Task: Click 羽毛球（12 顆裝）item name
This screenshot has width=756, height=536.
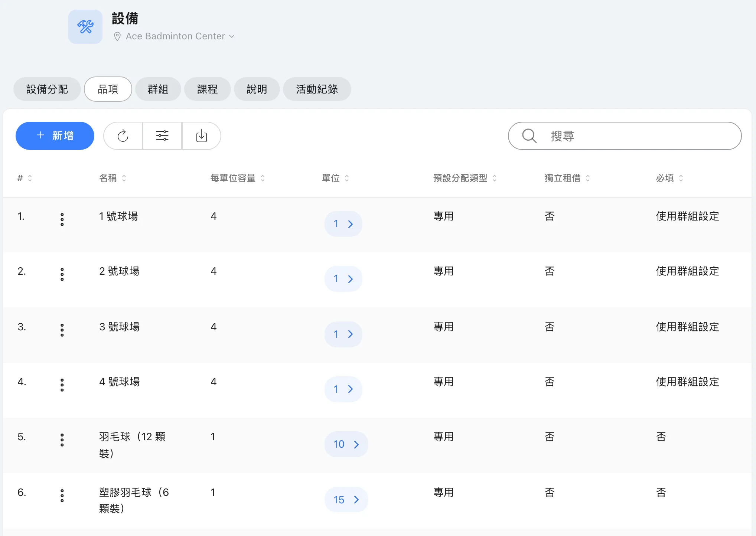Action: pyautogui.click(x=133, y=445)
